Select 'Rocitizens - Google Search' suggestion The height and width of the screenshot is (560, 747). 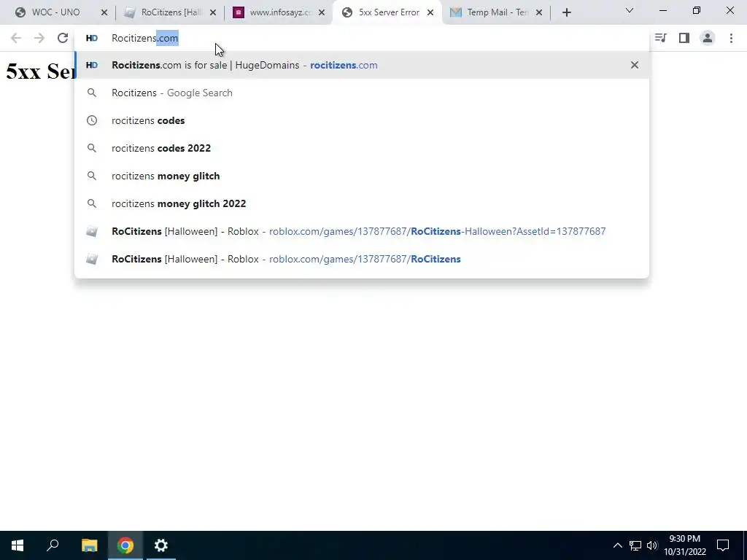(x=362, y=93)
